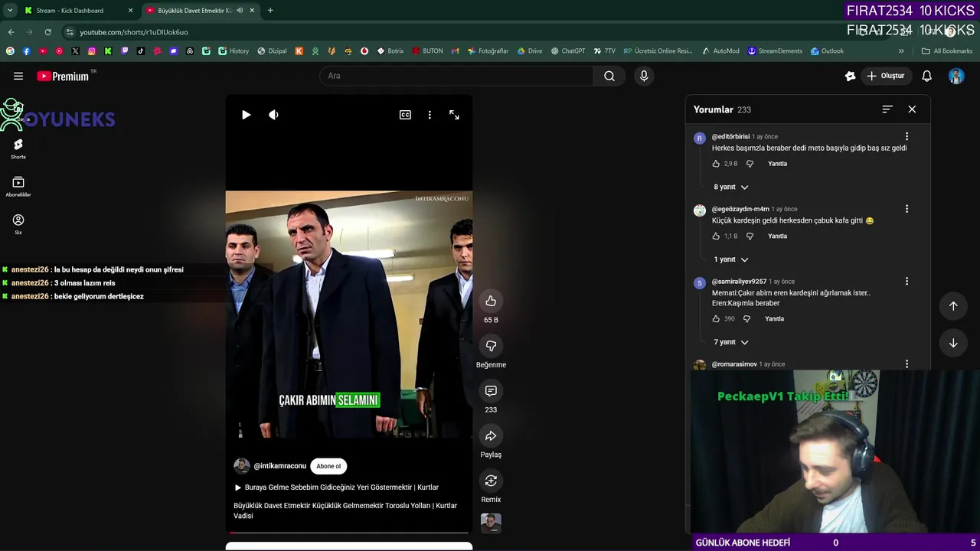Share the short via Paylaş icon
The height and width of the screenshot is (551, 980).
(x=491, y=436)
